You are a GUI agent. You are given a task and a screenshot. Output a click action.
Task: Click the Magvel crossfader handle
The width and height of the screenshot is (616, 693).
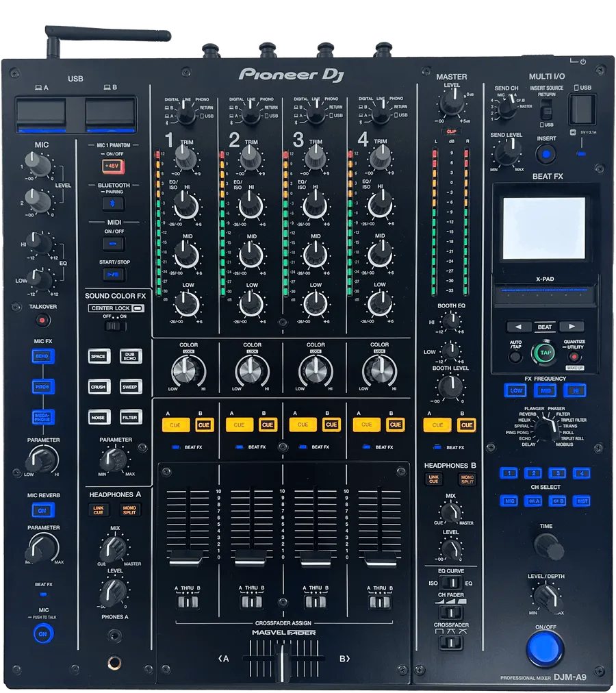pyautogui.click(x=281, y=661)
